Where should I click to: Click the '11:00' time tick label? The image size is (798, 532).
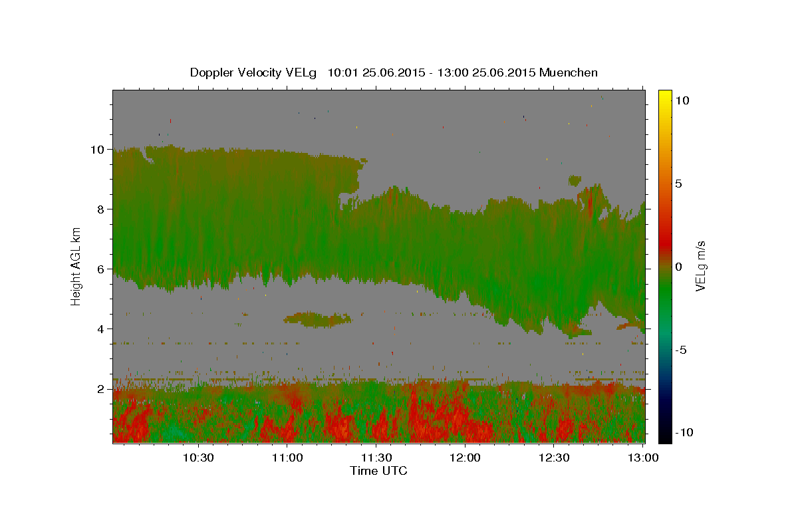click(x=287, y=458)
